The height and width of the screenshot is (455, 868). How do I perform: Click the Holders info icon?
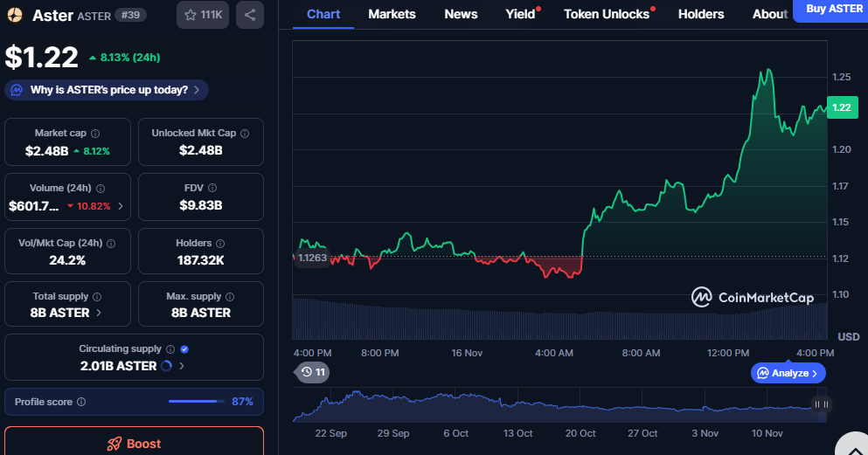[x=219, y=243]
